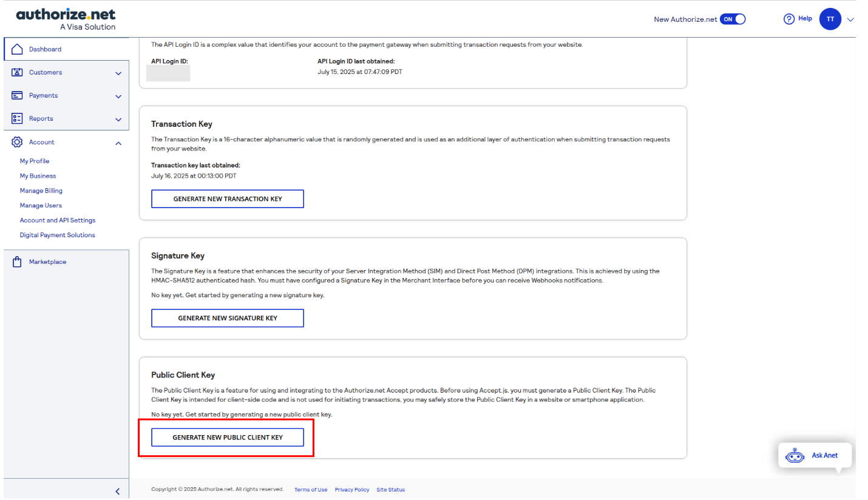Click the Help text link
The width and height of the screenshot is (868, 500).
(805, 19)
